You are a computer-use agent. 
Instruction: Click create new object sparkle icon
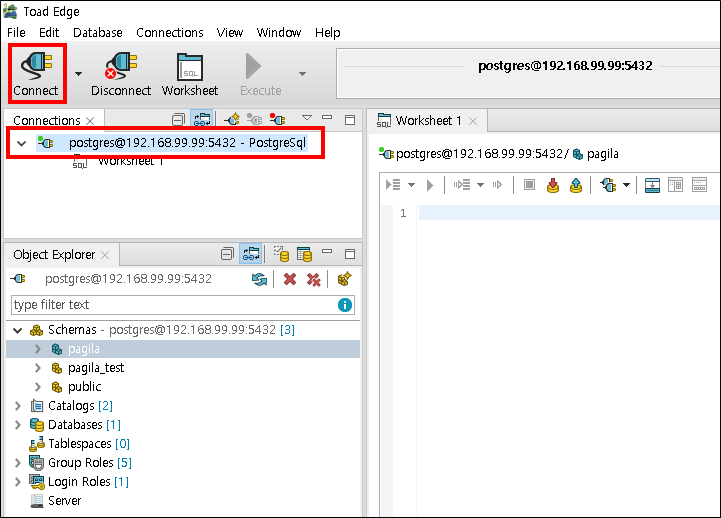click(x=344, y=279)
